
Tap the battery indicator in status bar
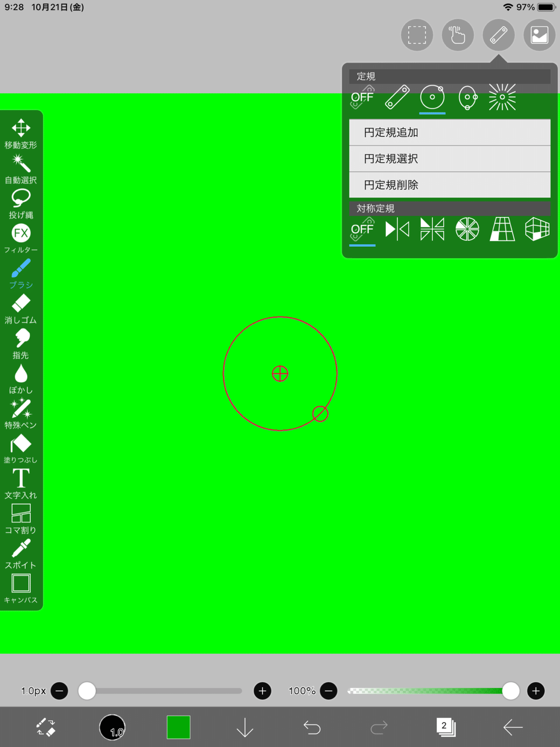(546, 7)
